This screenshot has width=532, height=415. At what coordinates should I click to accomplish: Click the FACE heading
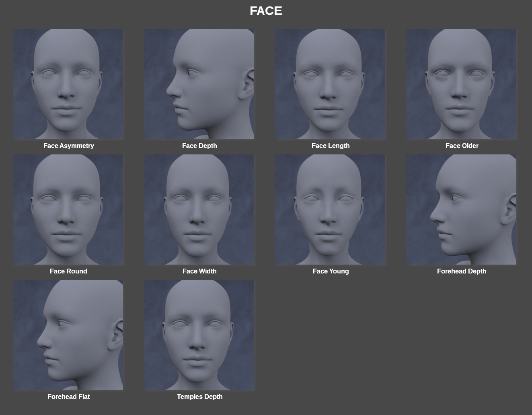(266, 11)
